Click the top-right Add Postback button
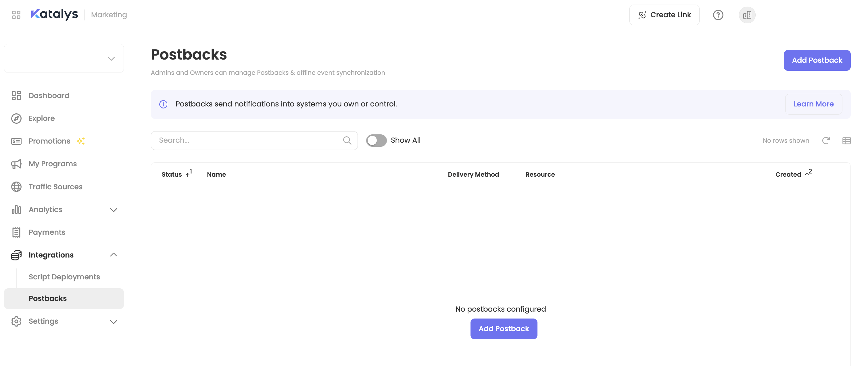Viewport: 868px width, 366px height. click(817, 60)
